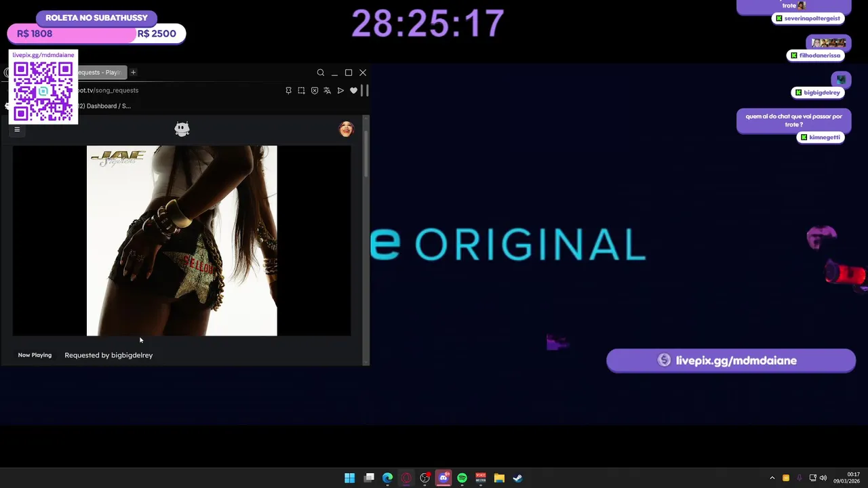This screenshot has height=488, width=868.
Task: Click the livepix.gg/mdmdaiane purple banner
Action: click(x=731, y=361)
